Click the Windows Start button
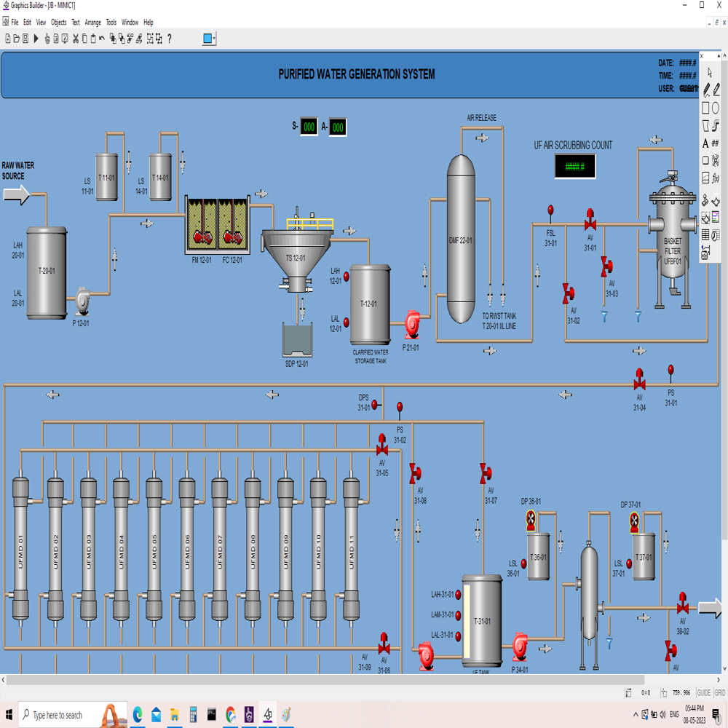 click(x=9, y=715)
